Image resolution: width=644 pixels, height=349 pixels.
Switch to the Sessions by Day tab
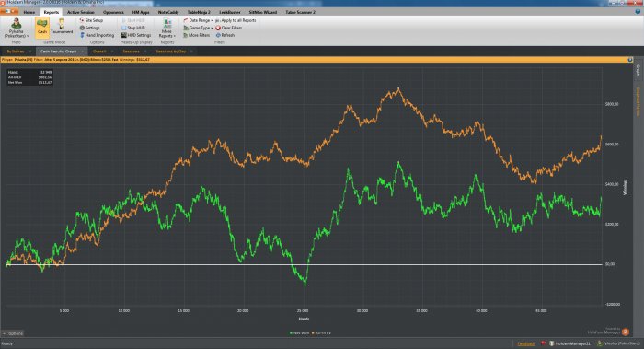tap(171, 52)
